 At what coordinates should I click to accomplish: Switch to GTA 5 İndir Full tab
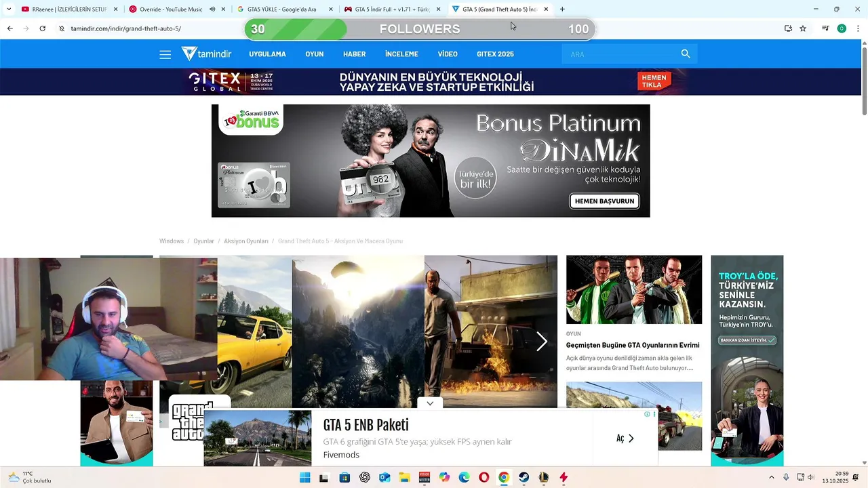[x=392, y=9]
